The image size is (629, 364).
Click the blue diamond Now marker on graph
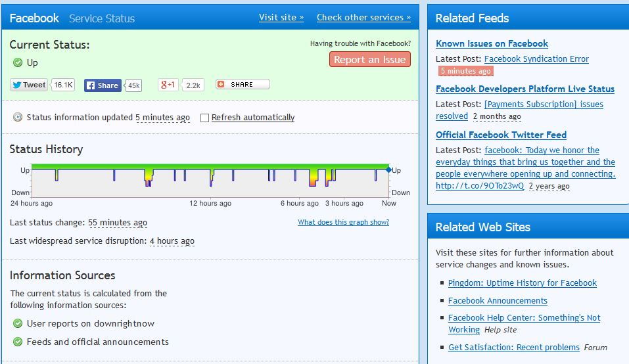pyautogui.click(x=388, y=170)
